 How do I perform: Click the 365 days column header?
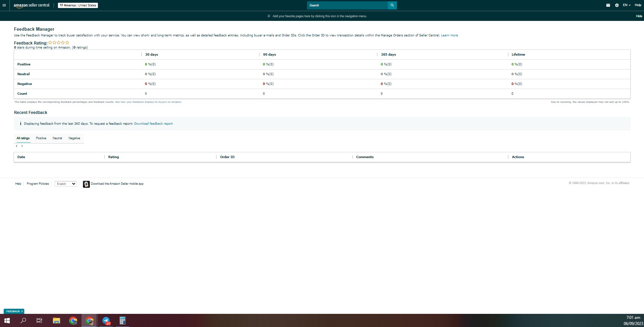(x=388, y=55)
